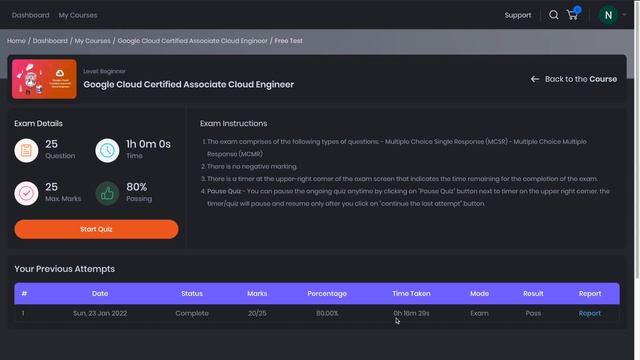This screenshot has height=360, width=640.
Task: Click Your Previous Attempts heading
Action: pos(64,269)
